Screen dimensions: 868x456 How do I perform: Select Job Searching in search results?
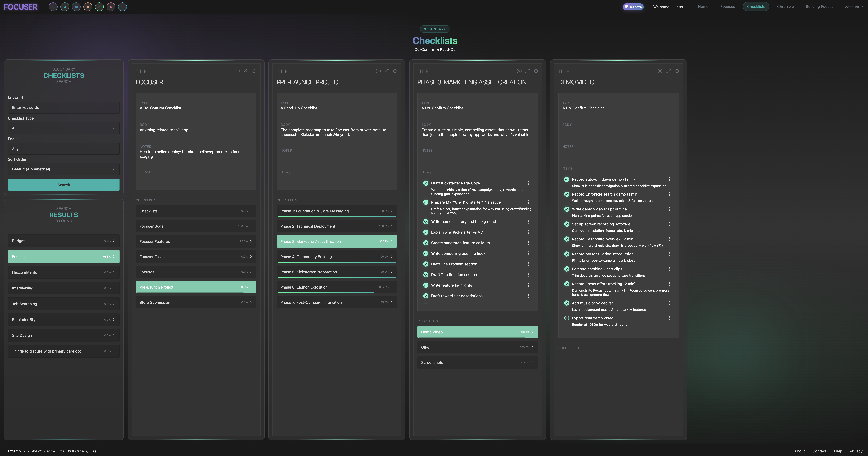[64, 304]
